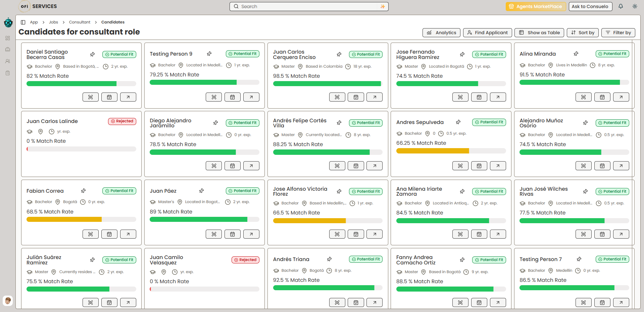The width and height of the screenshot is (644, 312).
Task: Click the notifications bell icon
Action: click(621, 6)
